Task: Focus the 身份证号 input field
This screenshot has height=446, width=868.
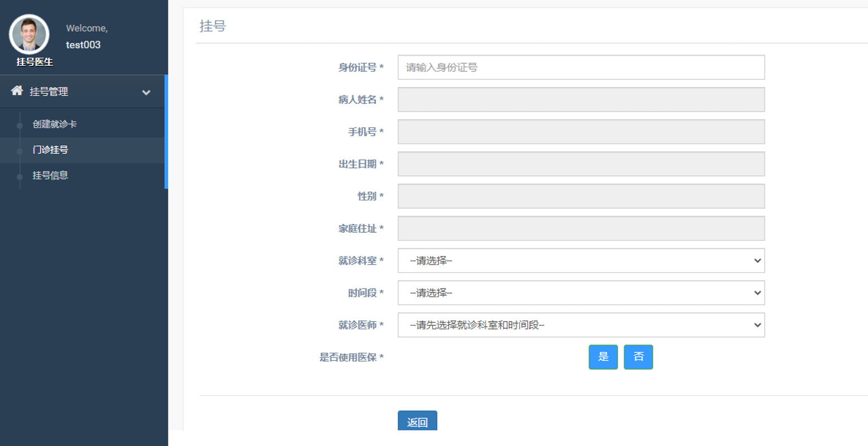Action: pos(581,68)
